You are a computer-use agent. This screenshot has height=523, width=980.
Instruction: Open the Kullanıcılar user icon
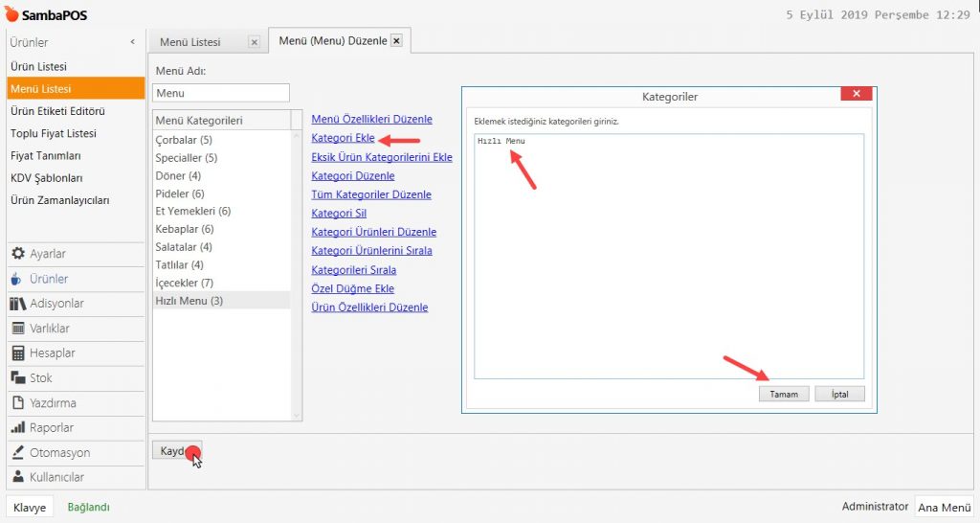coord(17,477)
